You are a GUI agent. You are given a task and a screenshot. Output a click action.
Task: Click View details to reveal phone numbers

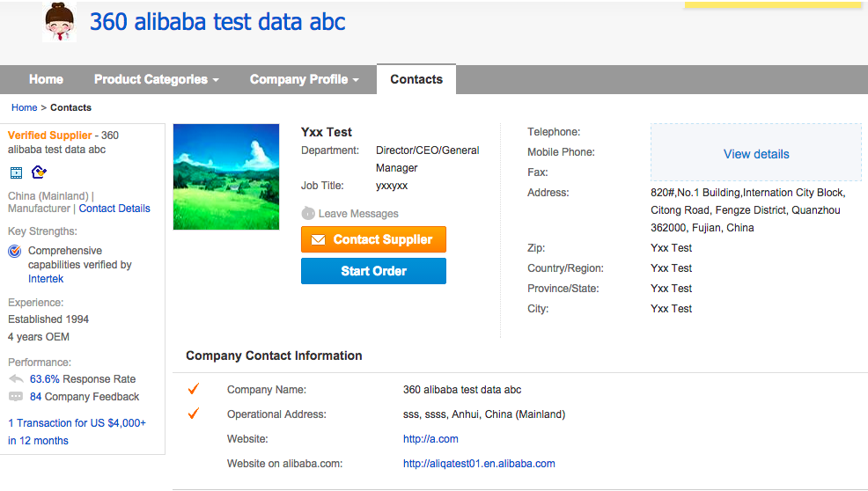pos(756,154)
